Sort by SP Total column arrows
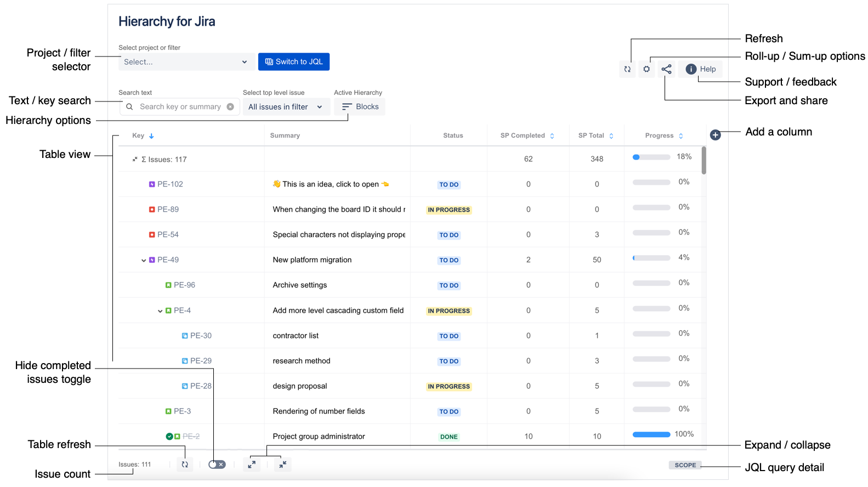The height and width of the screenshot is (487, 868). click(x=611, y=136)
